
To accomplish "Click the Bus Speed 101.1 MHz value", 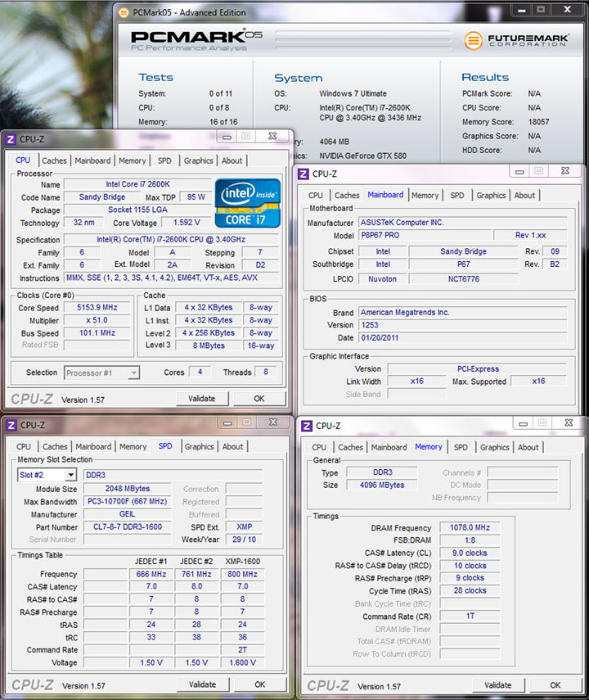I will (97, 333).
